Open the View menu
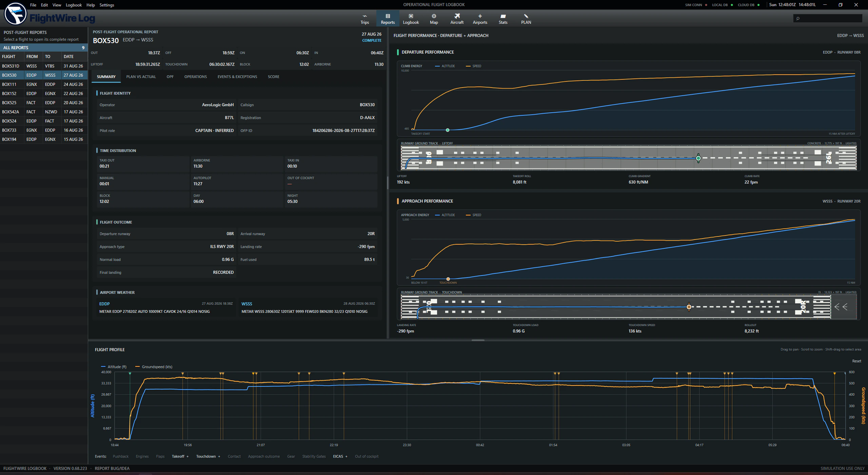This screenshot has width=868, height=475. coord(57,5)
